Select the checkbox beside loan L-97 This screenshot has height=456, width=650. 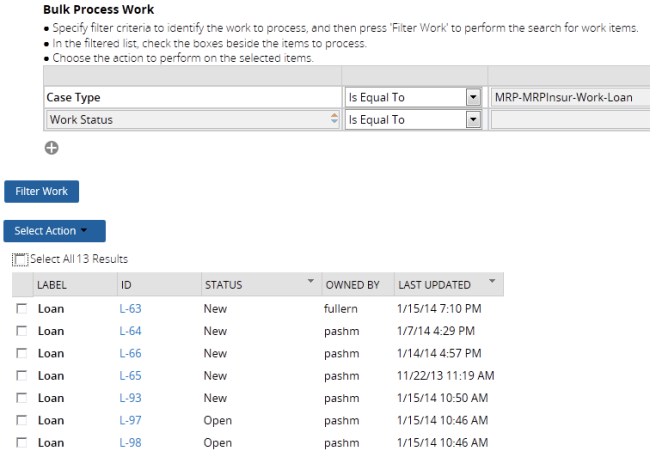click(x=22, y=421)
